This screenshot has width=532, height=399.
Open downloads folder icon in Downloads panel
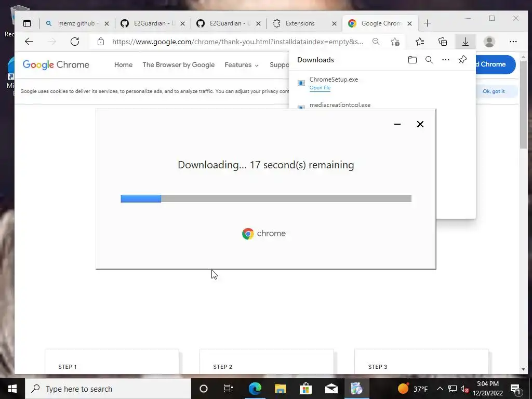coord(412,60)
